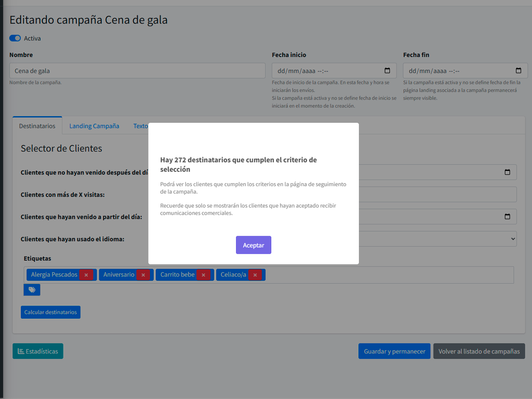Click Calcular destinatarios button
Image resolution: width=532 pixels, height=399 pixels.
coord(51,312)
